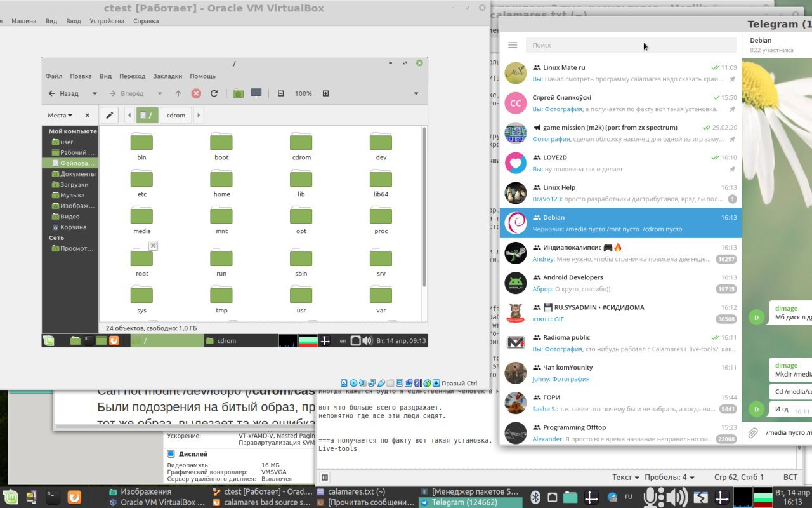
Task: Open the Android Developers chat
Action: [621, 283]
